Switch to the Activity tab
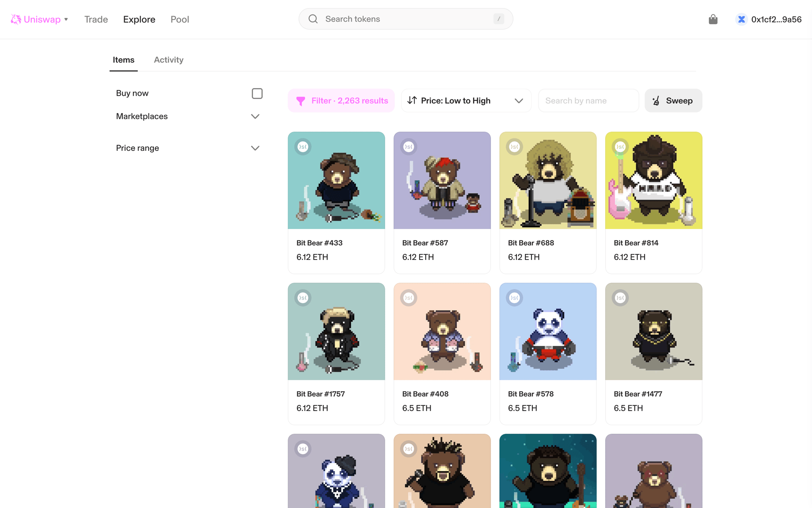The height and width of the screenshot is (508, 812). pyautogui.click(x=169, y=60)
